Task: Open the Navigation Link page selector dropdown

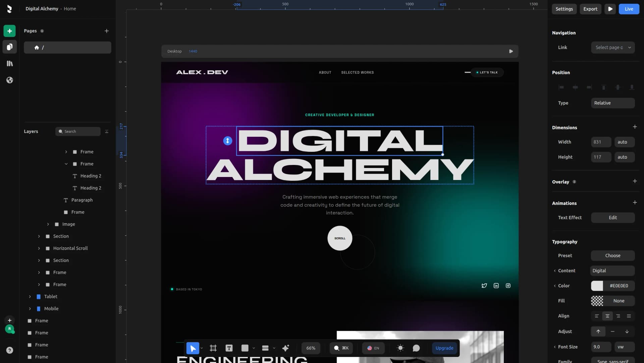Action: (x=613, y=47)
